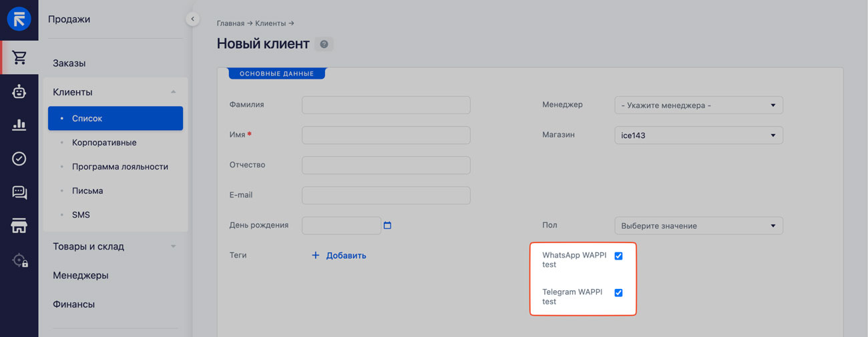The width and height of the screenshot is (868, 337).
Task: Open the store dropdown showing ice143
Action: click(698, 135)
